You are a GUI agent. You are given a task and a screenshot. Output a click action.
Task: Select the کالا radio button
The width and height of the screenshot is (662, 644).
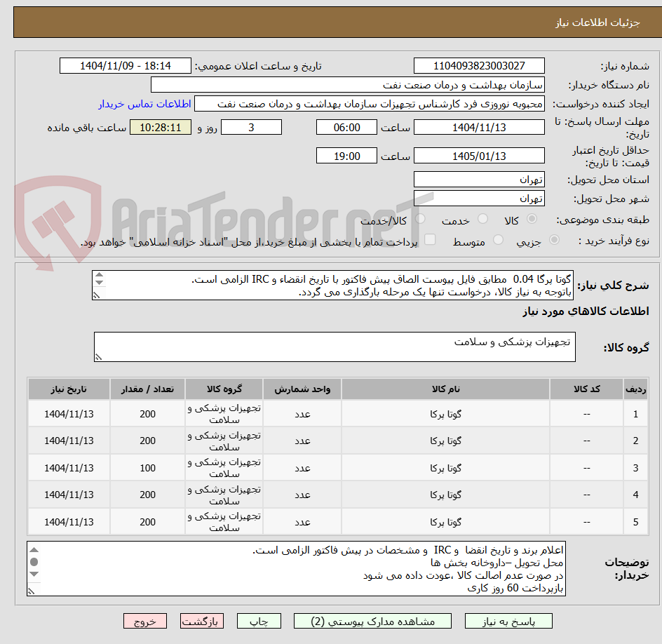pyautogui.click(x=532, y=219)
